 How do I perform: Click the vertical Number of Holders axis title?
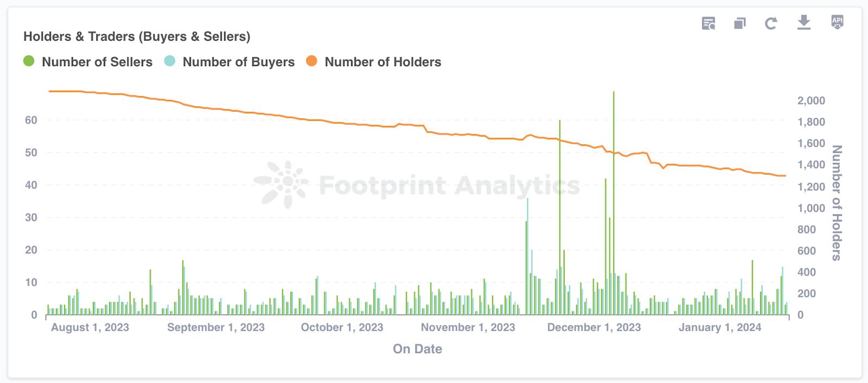tap(837, 203)
